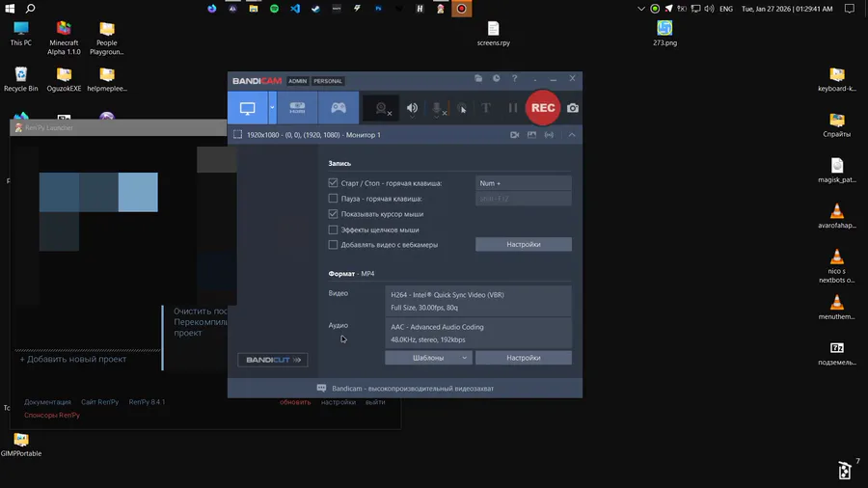Open File Explorer from taskbar
Screen dimensions: 868x488
pos(254,9)
